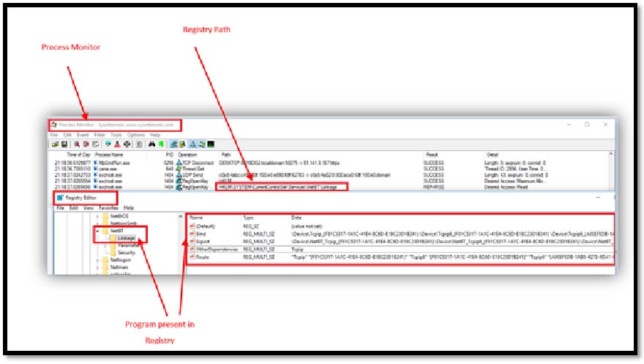
Task: Click the Save icon in Process Monitor toolbar
Action: tap(64, 144)
